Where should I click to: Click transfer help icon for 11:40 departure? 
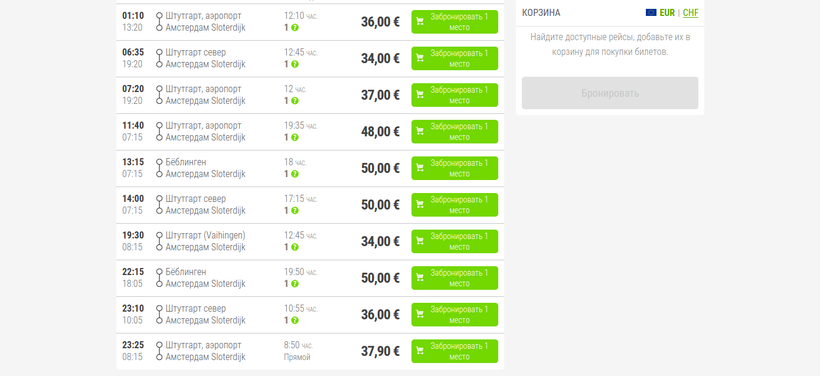pos(295,137)
